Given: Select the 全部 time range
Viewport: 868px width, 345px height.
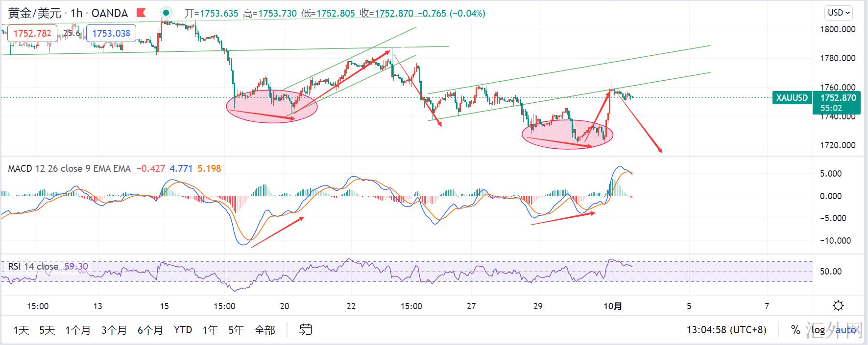Looking at the screenshot, I should pyautogui.click(x=265, y=330).
